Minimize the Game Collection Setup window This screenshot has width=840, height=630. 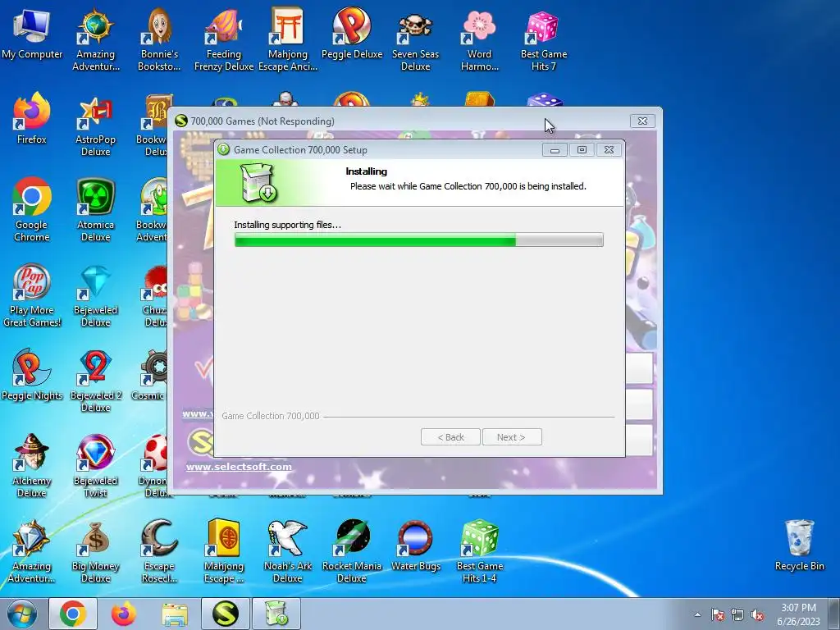coord(555,150)
